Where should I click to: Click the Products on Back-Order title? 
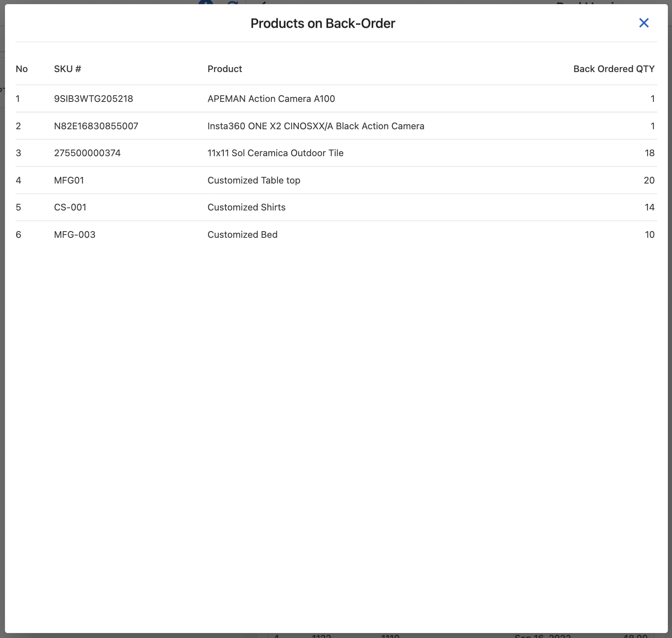pyautogui.click(x=323, y=24)
